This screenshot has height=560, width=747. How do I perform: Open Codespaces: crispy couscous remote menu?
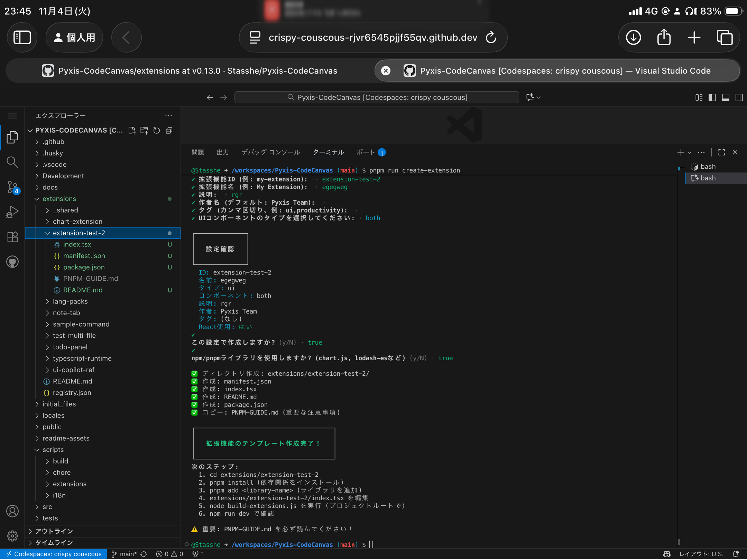tap(54, 553)
